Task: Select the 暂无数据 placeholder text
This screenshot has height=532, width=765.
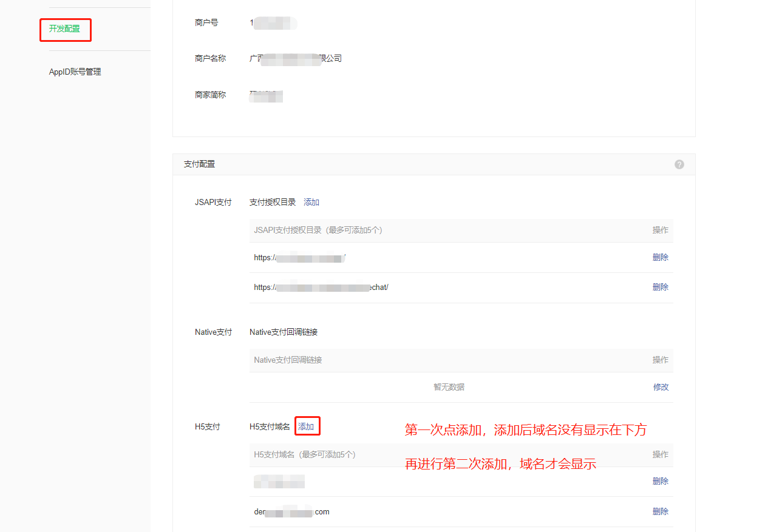Action: point(449,387)
